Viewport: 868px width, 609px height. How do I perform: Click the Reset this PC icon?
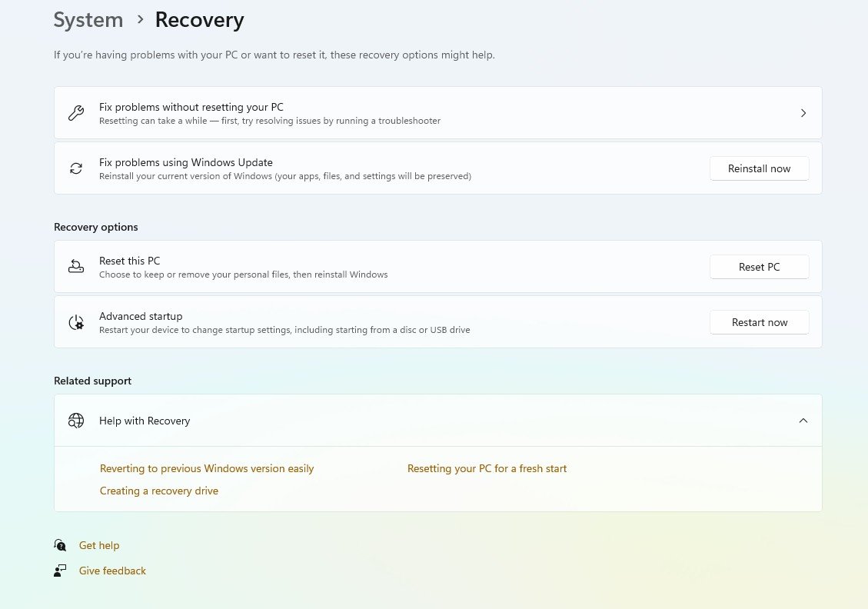pos(76,267)
